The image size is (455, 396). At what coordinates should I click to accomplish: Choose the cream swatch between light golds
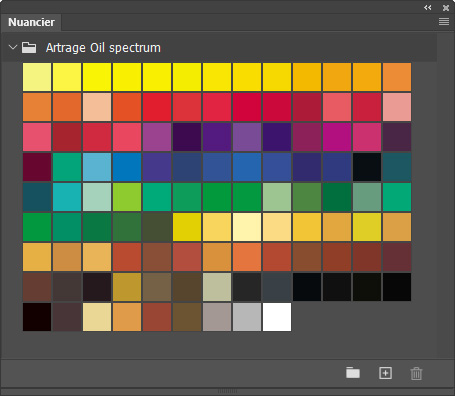tap(247, 227)
